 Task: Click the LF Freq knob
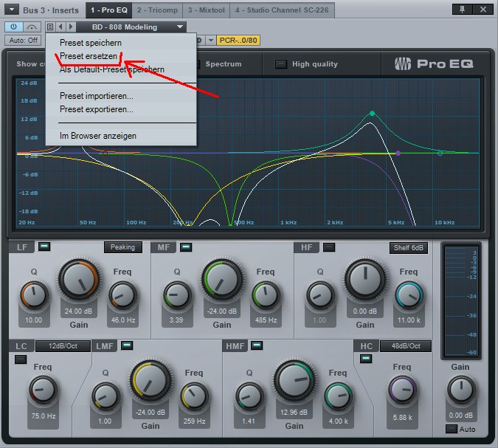click(x=123, y=295)
